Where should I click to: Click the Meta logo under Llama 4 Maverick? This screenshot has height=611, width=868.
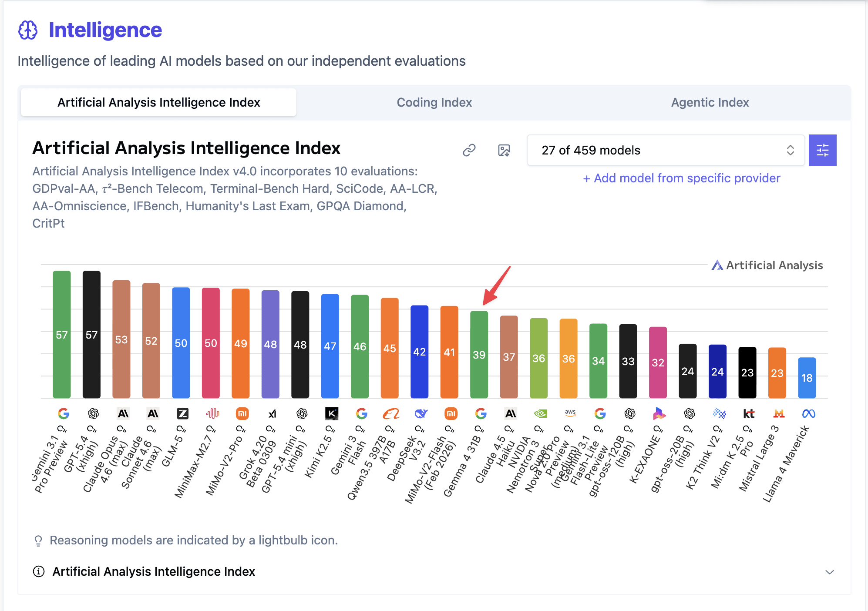808,413
